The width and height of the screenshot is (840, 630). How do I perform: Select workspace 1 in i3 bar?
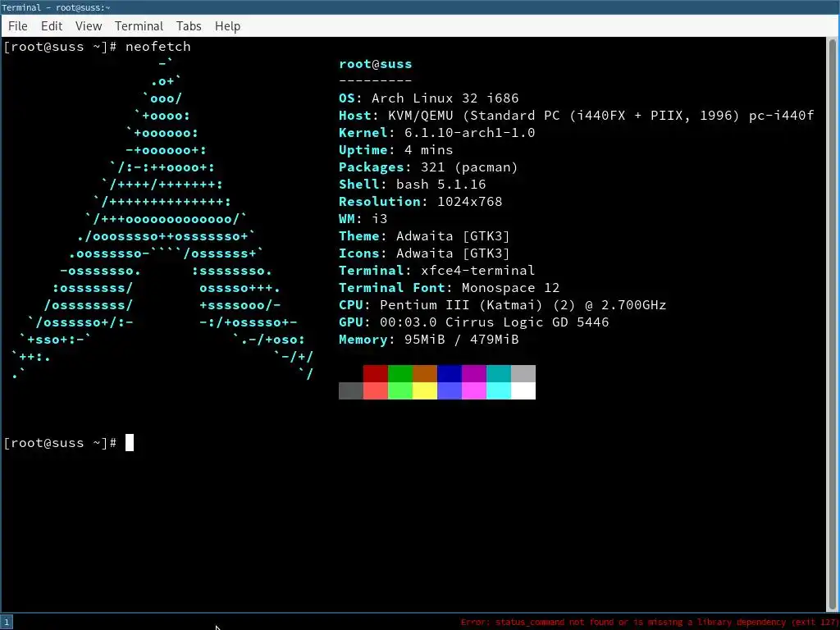click(7, 622)
